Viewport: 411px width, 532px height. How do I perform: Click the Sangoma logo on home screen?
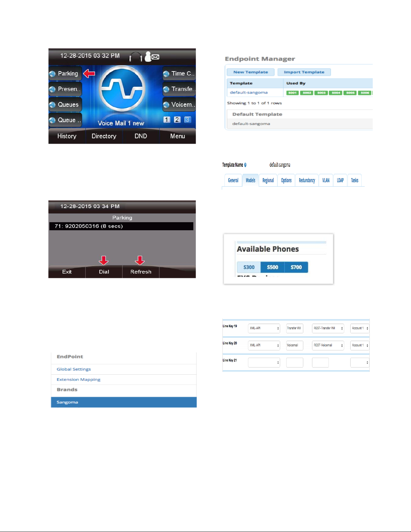tap(122, 89)
